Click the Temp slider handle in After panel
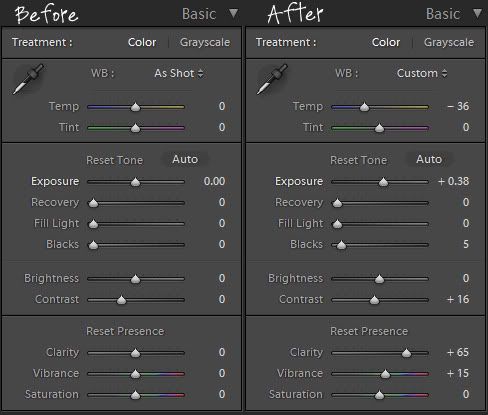Image resolution: width=488 pixels, height=415 pixels. pos(364,107)
